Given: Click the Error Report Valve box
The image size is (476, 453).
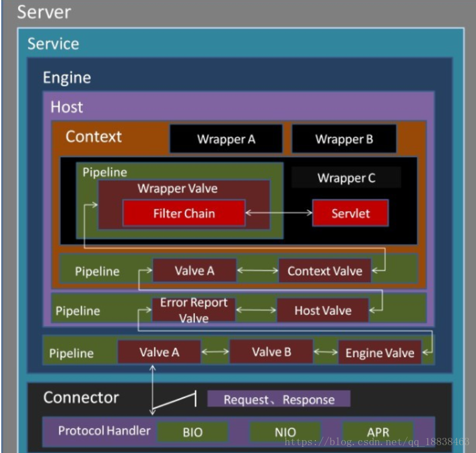Looking at the screenshot, I should [194, 310].
